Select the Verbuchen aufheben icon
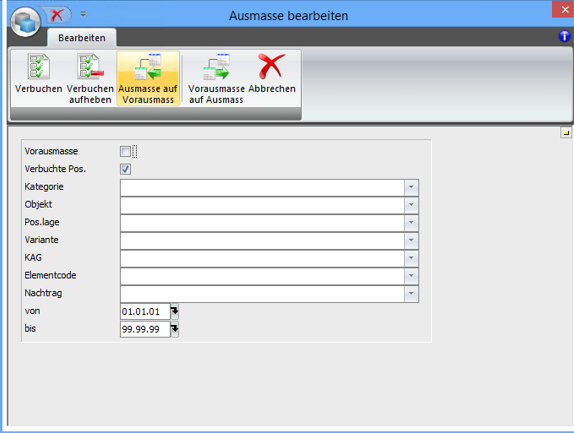This screenshot has height=433, width=574. tap(90, 67)
